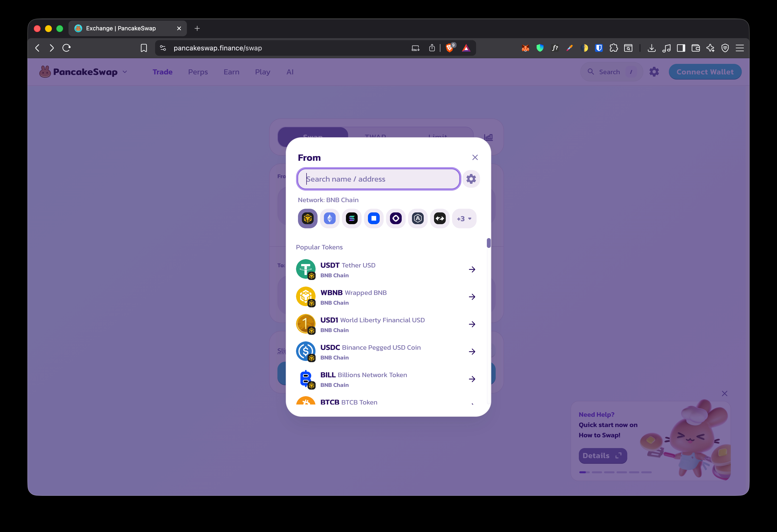Viewport: 777px width, 532px height.
Task: Choose the zkSync double-arrow network icon
Action: (440, 218)
